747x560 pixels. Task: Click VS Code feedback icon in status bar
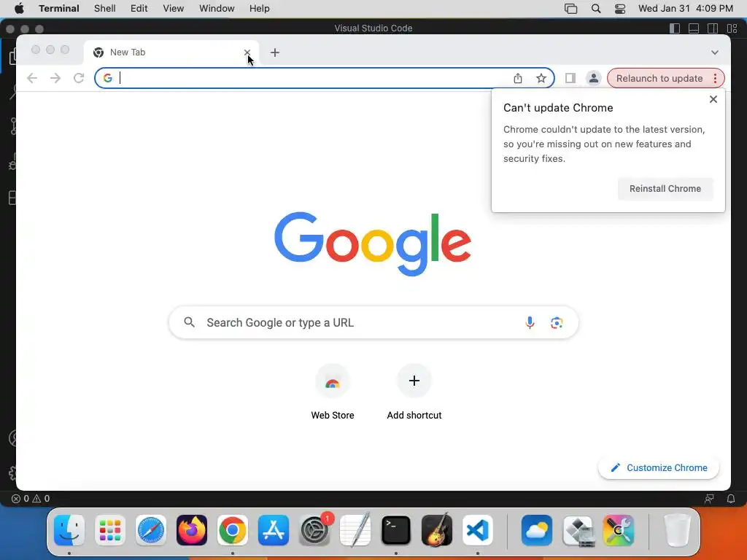coord(709,499)
